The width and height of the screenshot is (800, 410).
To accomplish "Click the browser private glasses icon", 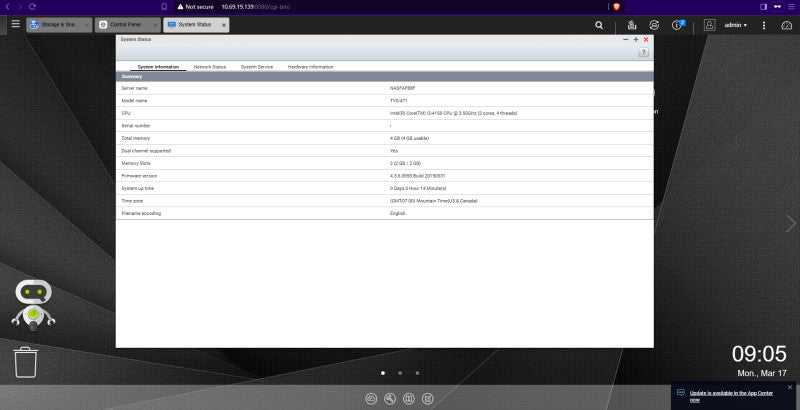I will coord(778,7).
